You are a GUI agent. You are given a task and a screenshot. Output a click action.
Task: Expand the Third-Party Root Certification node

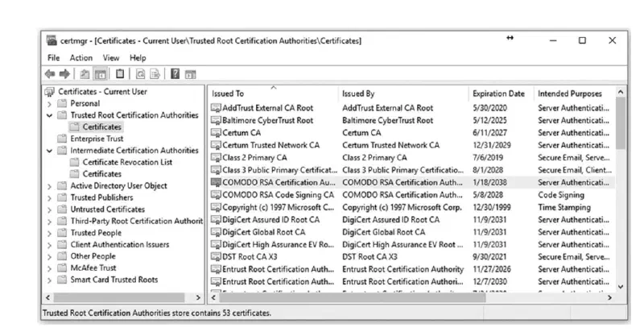[x=49, y=222]
